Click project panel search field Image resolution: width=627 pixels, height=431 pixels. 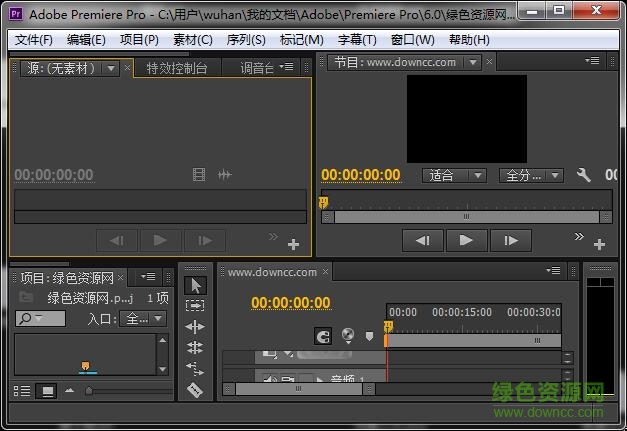coord(40,318)
